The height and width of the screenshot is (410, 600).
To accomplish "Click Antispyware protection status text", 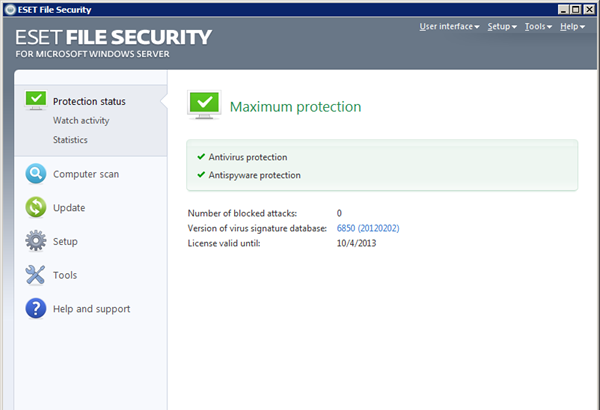I will click(254, 175).
